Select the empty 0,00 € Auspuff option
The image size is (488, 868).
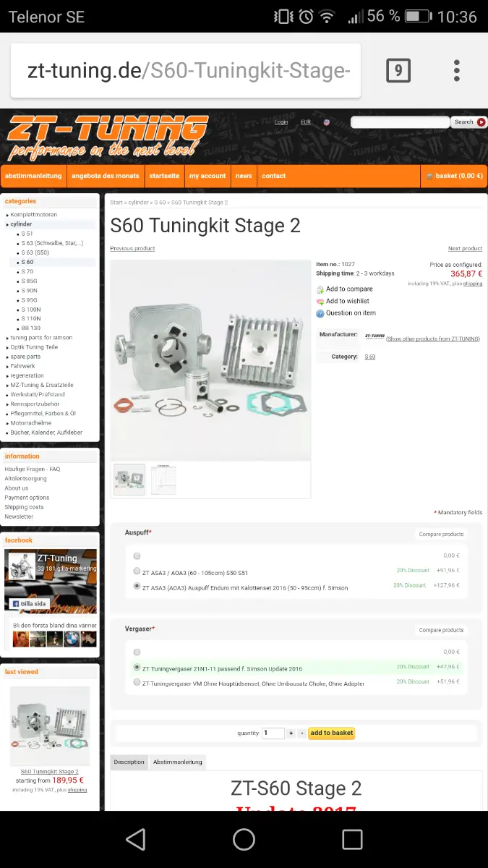tap(137, 556)
